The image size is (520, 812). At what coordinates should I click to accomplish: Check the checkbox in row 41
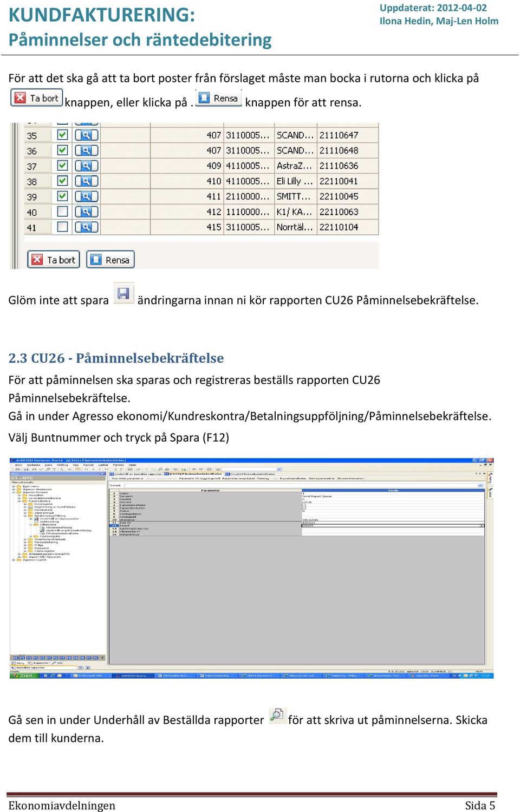pyautogui.click(x=63, y=227)
